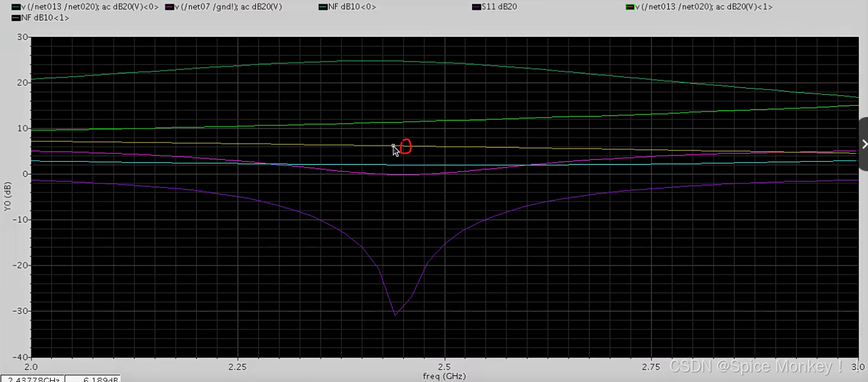The image size is (868, 382).
Task: Click the 30 tick on the Y axis
Action: [x=23, y=37]
